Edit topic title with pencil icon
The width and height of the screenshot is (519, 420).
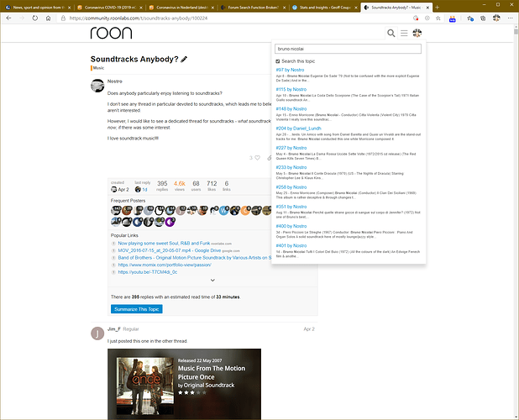184,60
